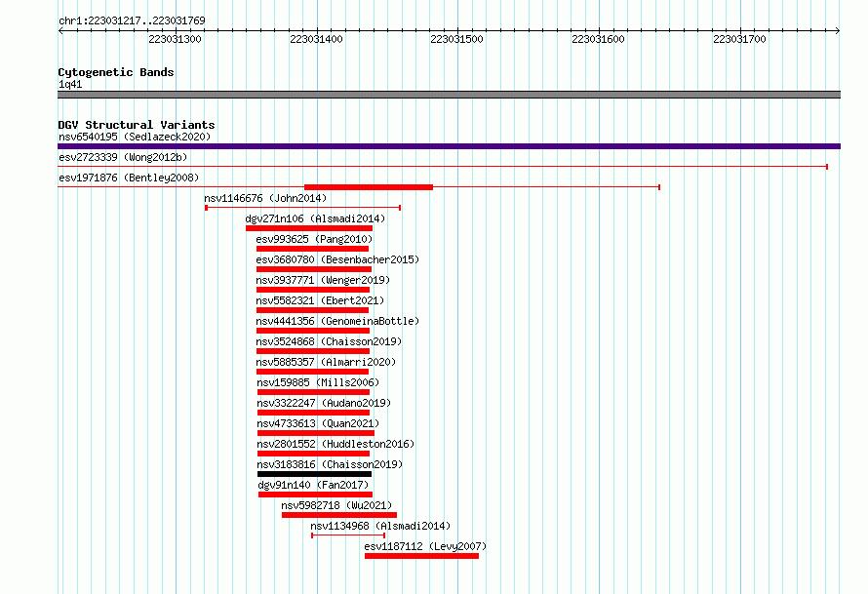Click nsv4733613 (Quan2021) label
The height and width of the screenshot is (594, 868).
(x=318, y=423)
